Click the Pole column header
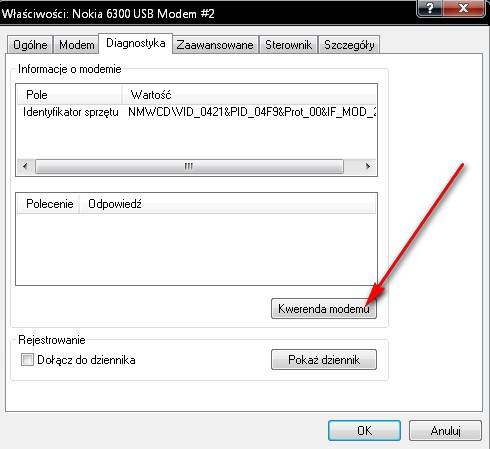This screenshot has width=490, height=449. [x=69, y=95]
